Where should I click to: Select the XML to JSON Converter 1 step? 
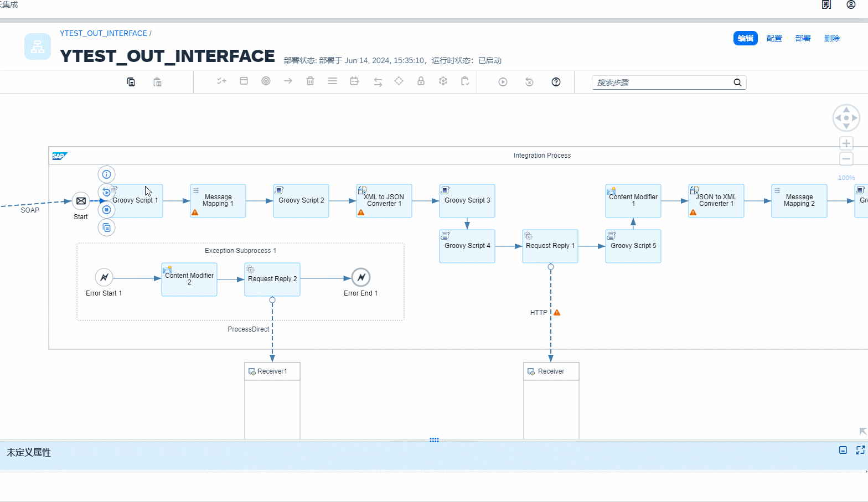384,201
